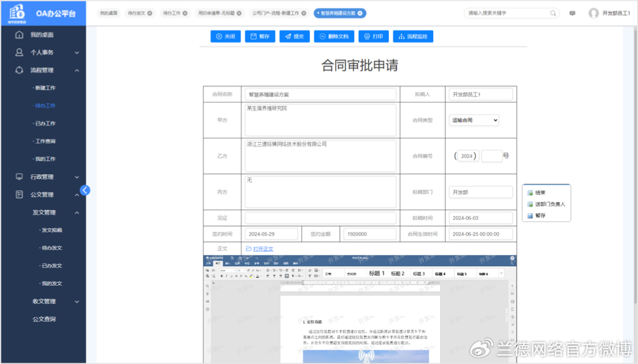This screenshot has height=364, width=638.
Task: Apply the 标题 1 style in editor
Action: (376, 273)
